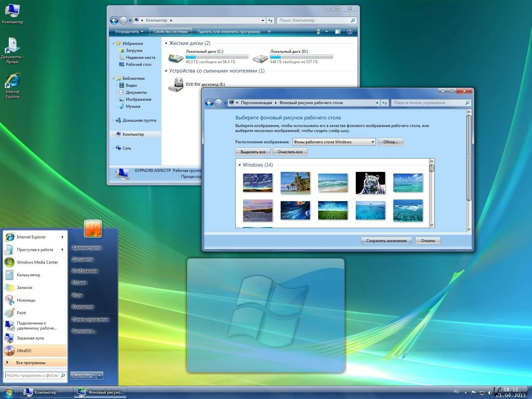Expand Internet Explorer jump list arrow
This screenshot has width=532, height=399.
pyautogui.click(x=62, y=237)
